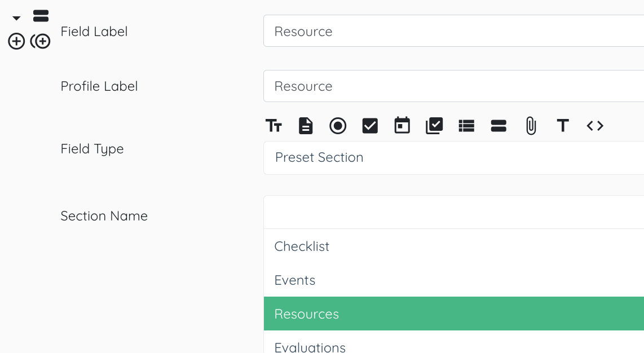The height and width of the screenshot is (353, 644).
Task: Choose the document/textarea field type icon
Action: pos(306,126)
